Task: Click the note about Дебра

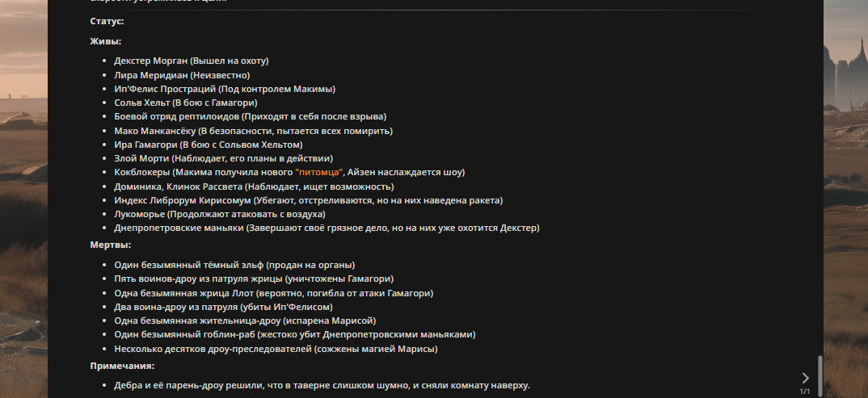Action: click(x=322, y=385)
